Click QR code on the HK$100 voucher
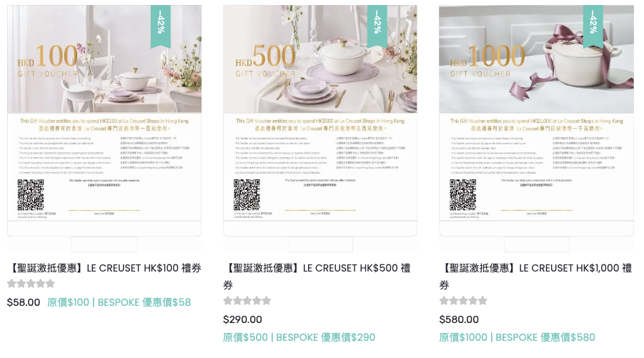The image size is (644, 358). click(31, 194)
